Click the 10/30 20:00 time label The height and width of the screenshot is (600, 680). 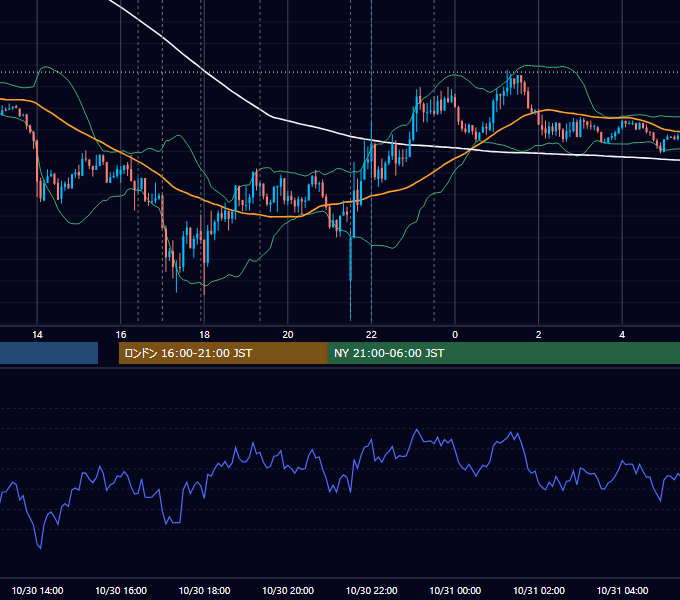(288, 590)
